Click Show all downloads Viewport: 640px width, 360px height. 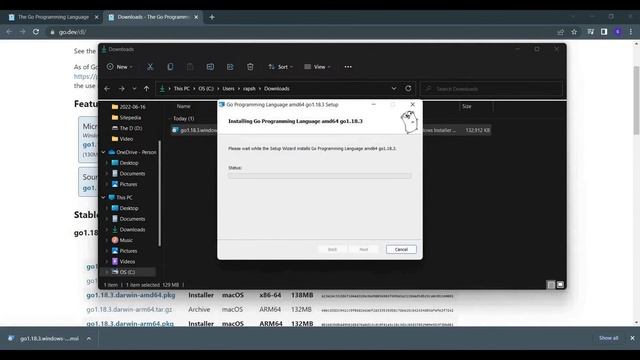click(608, 338)
